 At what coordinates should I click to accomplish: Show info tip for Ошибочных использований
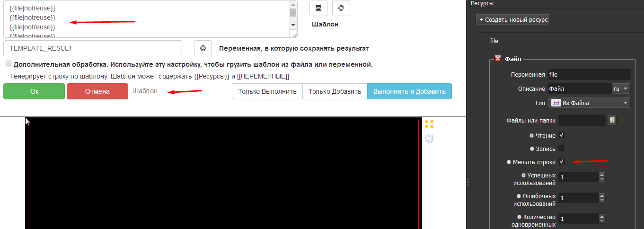(x=519, y=196)
